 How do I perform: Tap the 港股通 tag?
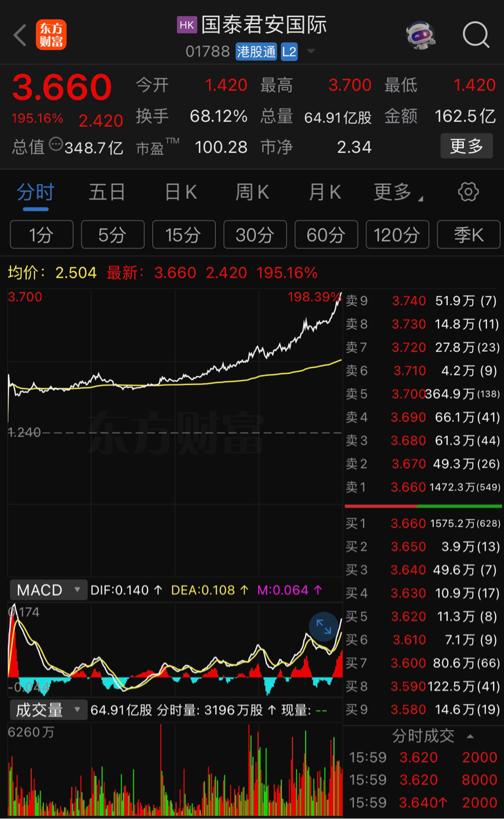coord(257,52)
